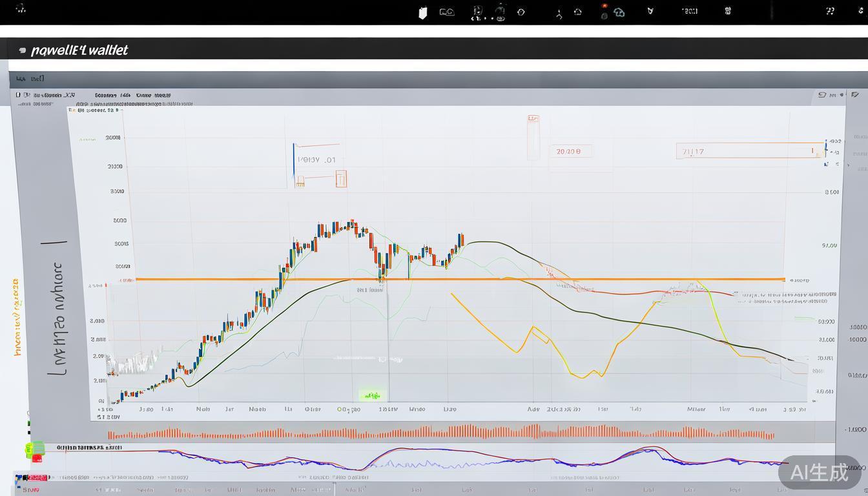Expand the top-right chart panel options icon
The image size is (868, 496).
click(x=822, y=95)
